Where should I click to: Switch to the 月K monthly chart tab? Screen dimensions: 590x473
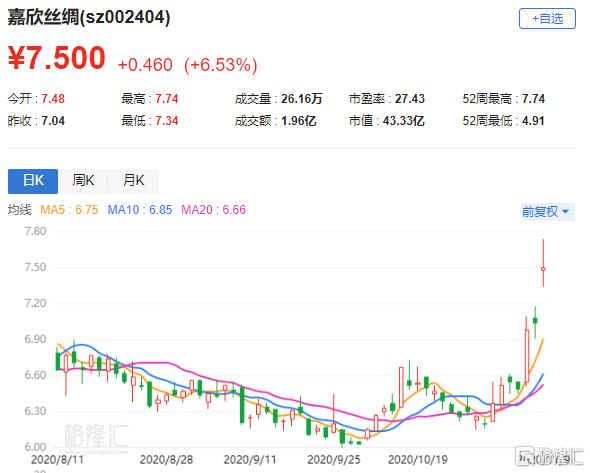click(134, 181)
